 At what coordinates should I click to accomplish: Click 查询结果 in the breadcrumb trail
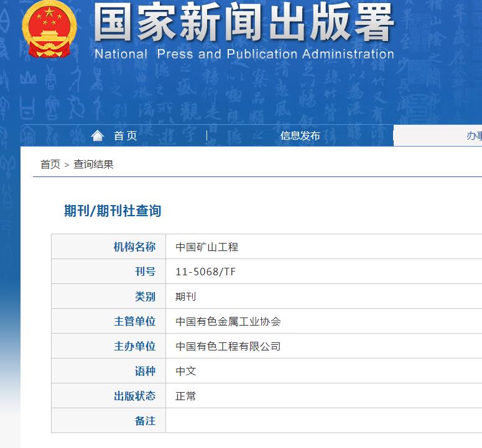93,165
